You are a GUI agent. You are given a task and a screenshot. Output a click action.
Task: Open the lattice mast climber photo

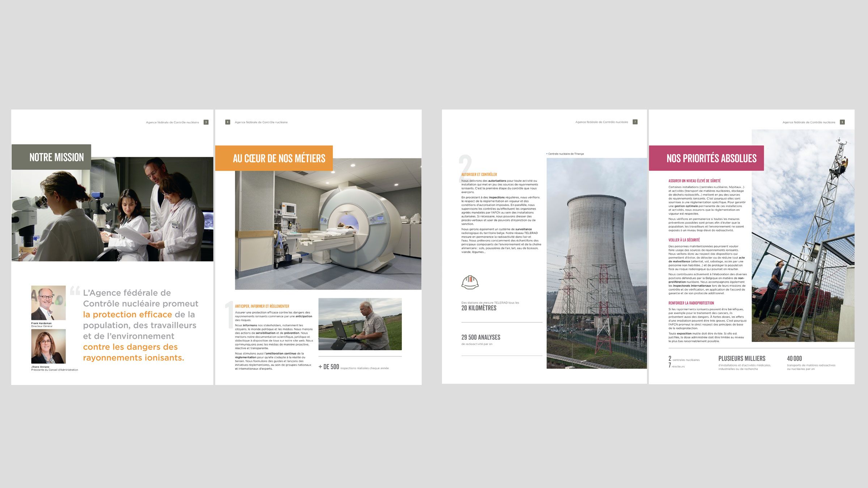pyautogui.click(x=803, y=236)
